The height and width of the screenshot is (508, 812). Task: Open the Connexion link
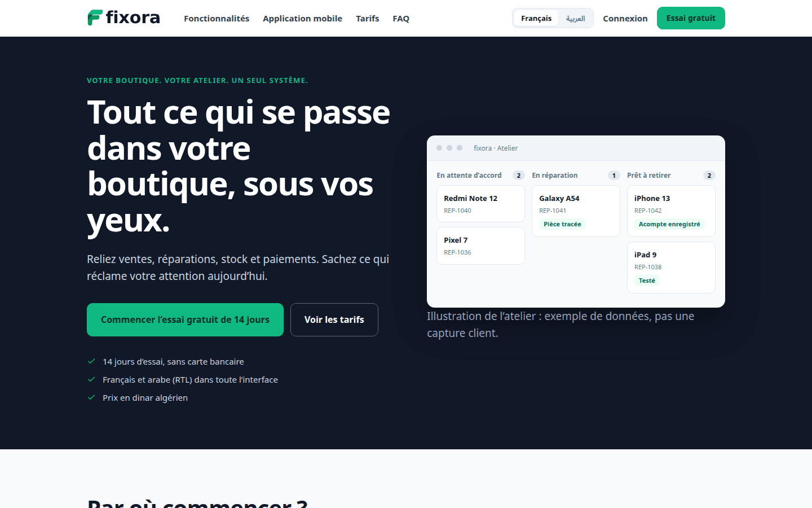[625, 19]
